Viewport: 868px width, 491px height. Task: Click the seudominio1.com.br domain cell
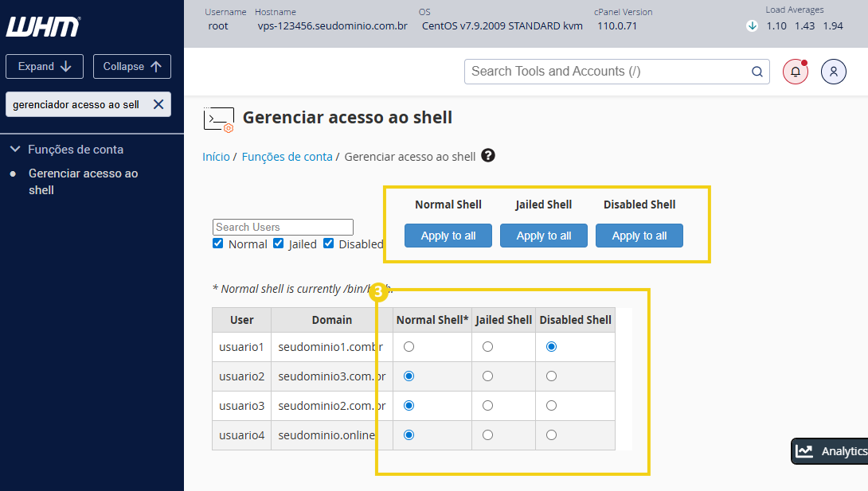pos(331,347)
